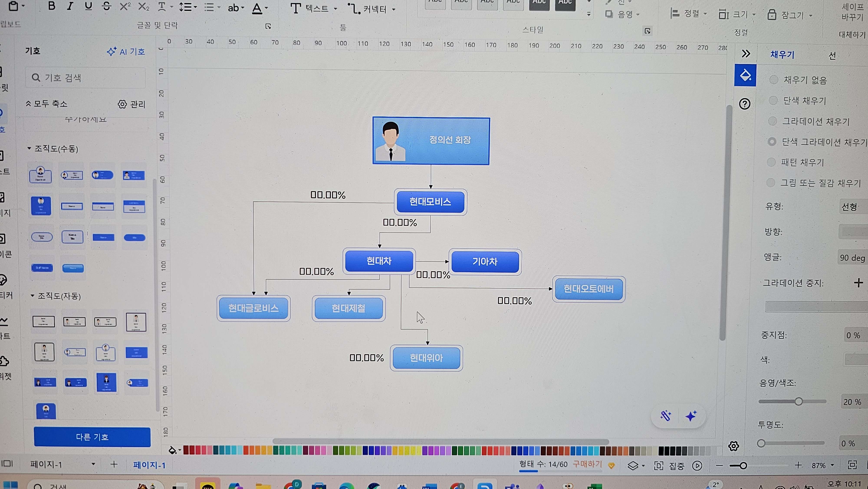Open the help question mark icon
This screenshot has height=489, width=868.
point(744,104)
